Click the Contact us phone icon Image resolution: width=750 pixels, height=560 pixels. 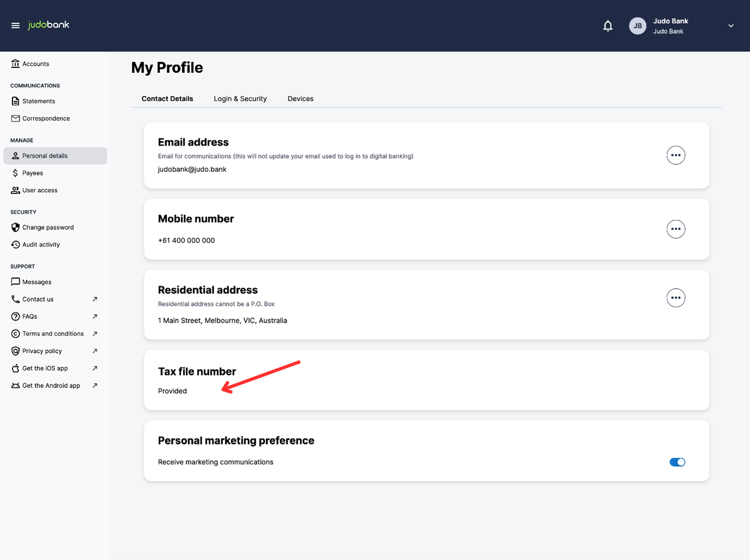15,299
